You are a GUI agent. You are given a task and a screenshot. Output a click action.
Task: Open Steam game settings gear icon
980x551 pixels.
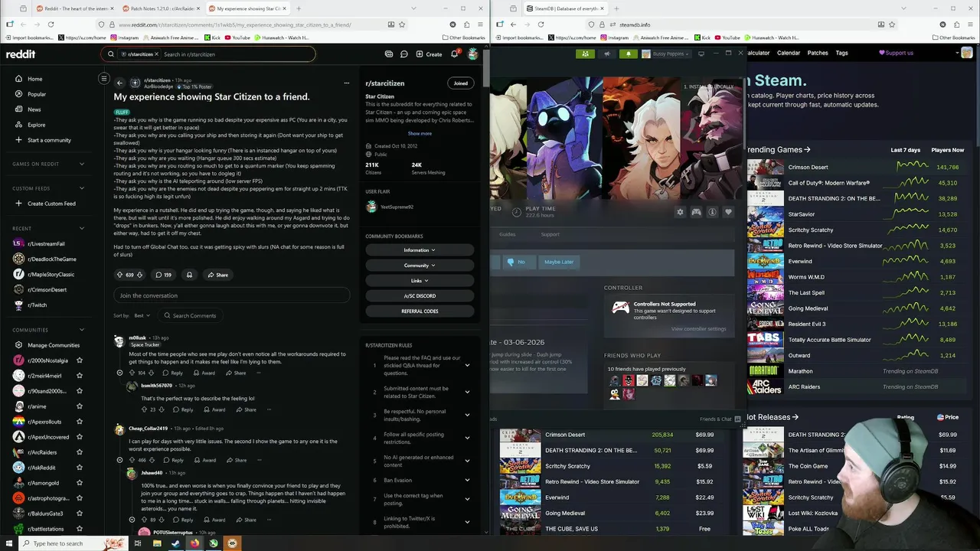[x=680, y=212]
